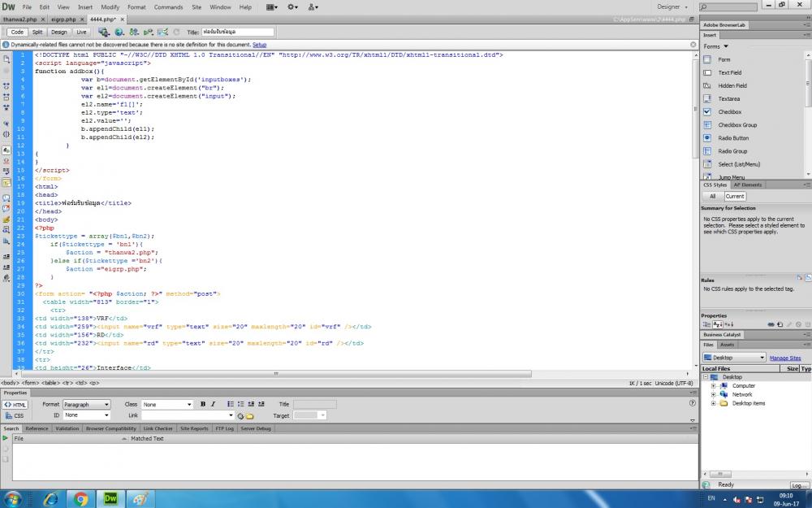Open the Modify menu

click(x=110, y=7)
